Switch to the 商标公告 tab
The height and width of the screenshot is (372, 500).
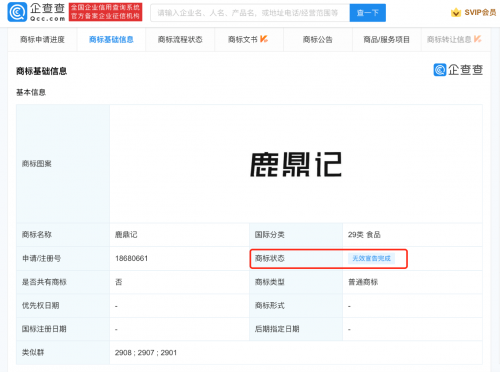(x=318, y=40)
